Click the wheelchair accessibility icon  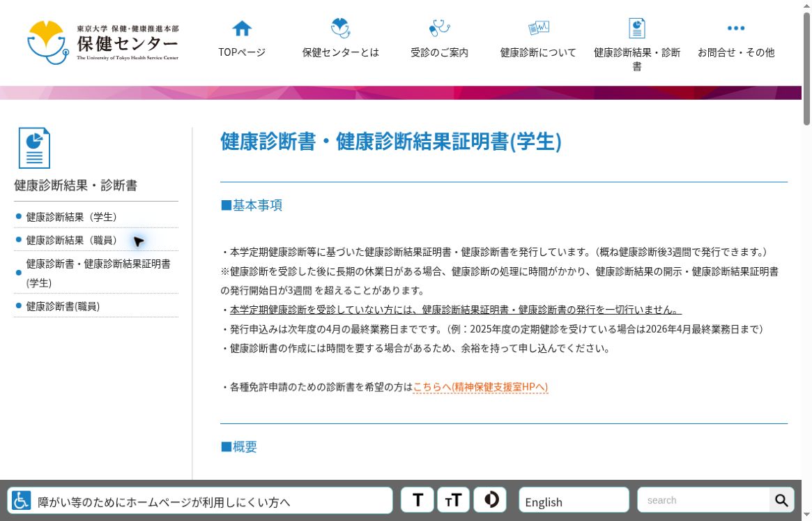(x=21, y=501)
